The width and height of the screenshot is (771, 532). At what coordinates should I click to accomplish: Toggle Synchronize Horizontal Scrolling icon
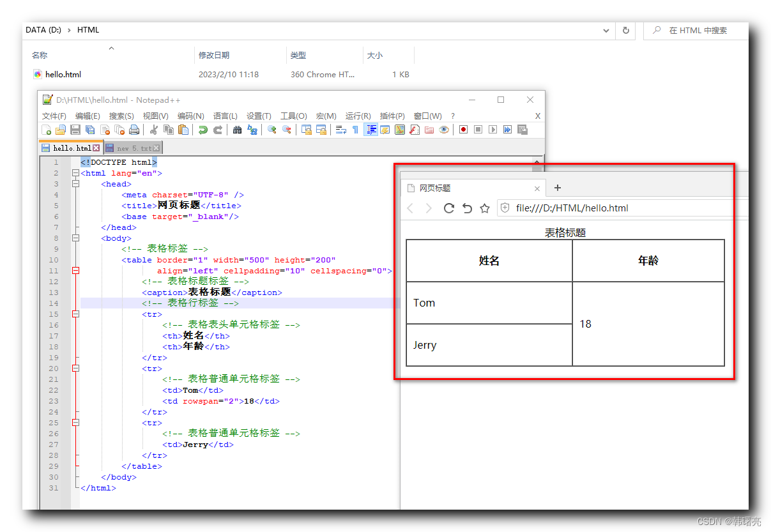[321, 130]
